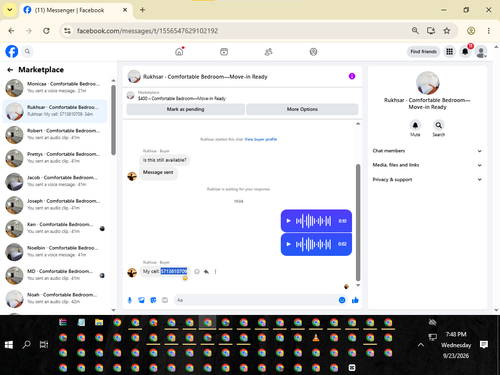Open more options for 'My cell' message
This screenshot has height=375, width=500.
click(x=215, y=272)
